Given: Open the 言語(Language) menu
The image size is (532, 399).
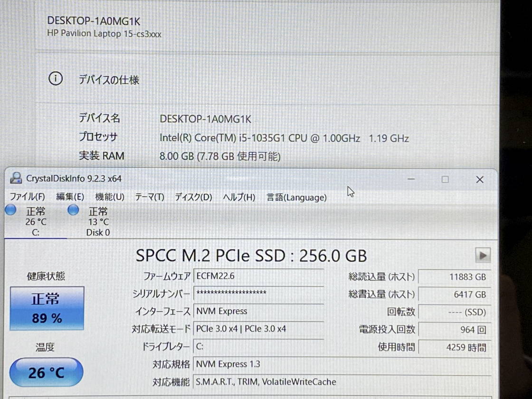Looking at the screenshot, I should pos(296,198).
